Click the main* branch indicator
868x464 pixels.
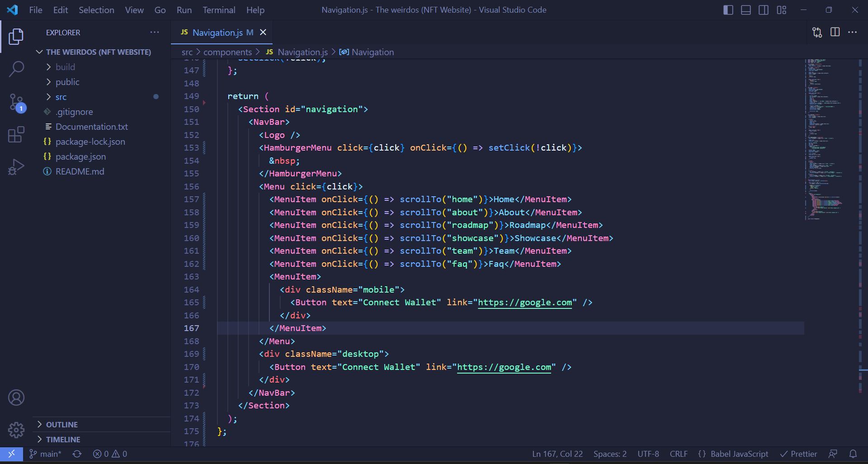[x=45, y=454]
